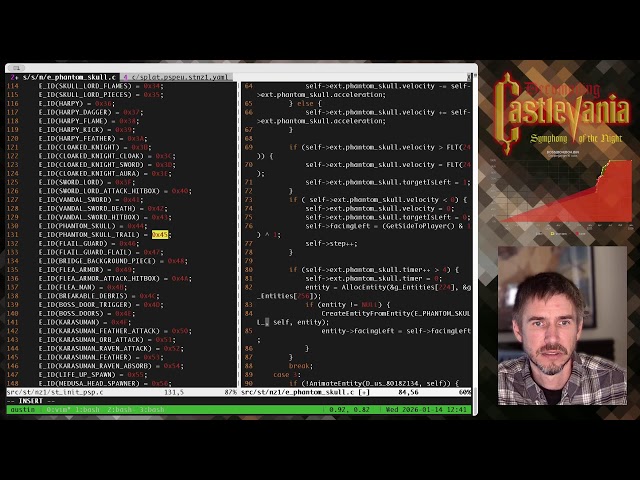Screen dimensions: 640x480
Task: Click the webcam video thumbnail
Action: (x=562, y=325)
